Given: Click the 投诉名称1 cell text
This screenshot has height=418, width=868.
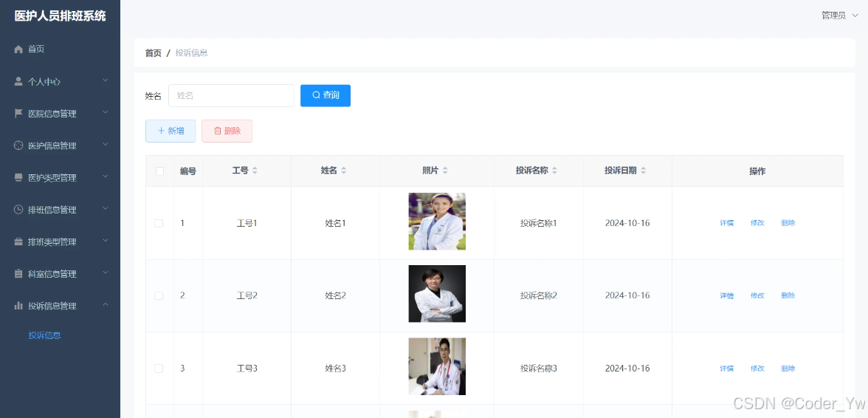Looking at the screenshot, I should point(539,223).
